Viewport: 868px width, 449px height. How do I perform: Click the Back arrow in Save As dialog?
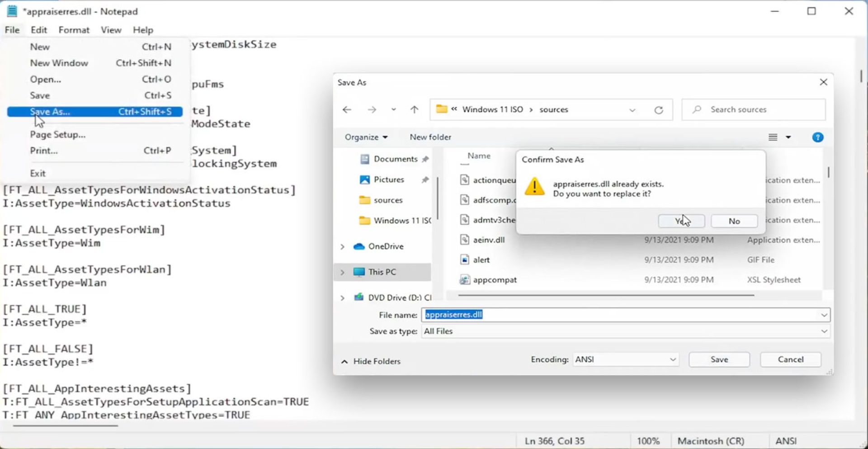(x=347, y=110)
